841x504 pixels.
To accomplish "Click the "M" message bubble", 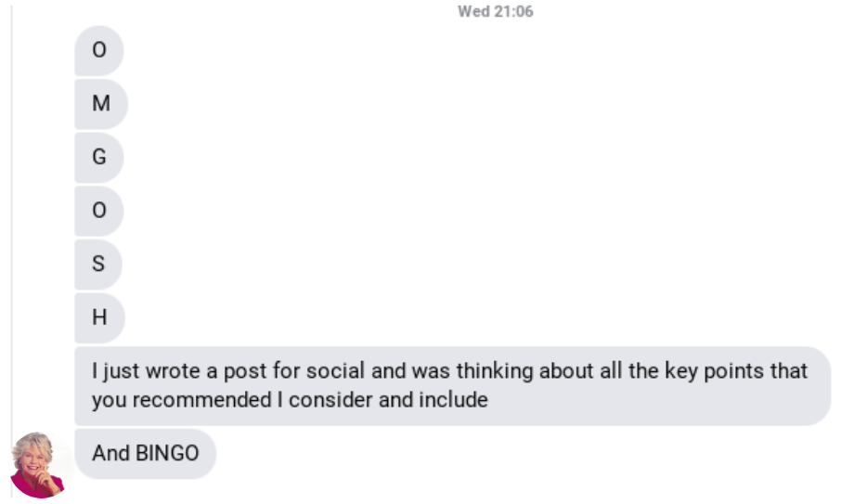I will coord(100,104).
